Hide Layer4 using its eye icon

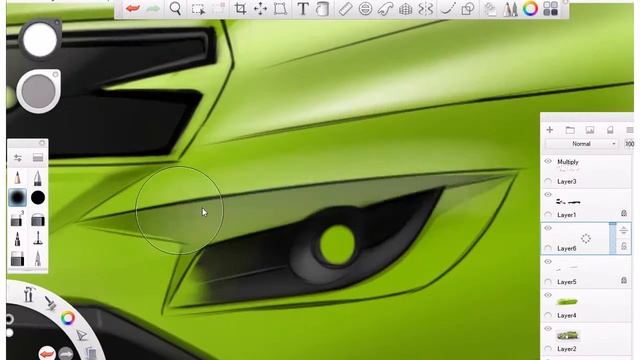pos(548,295)
